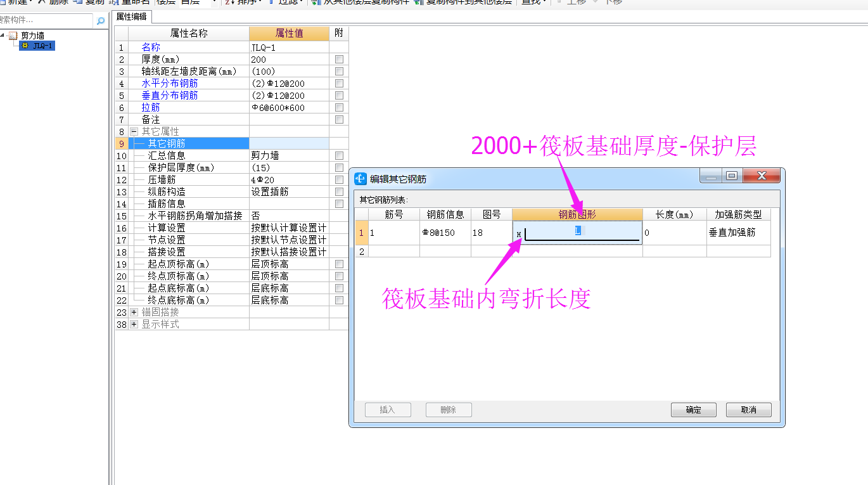This screenshot has width=868, height=485.
Task: Click the 拉筋 value Φ6@600*600
Action: pyautogui.click(x=289, y=107)
